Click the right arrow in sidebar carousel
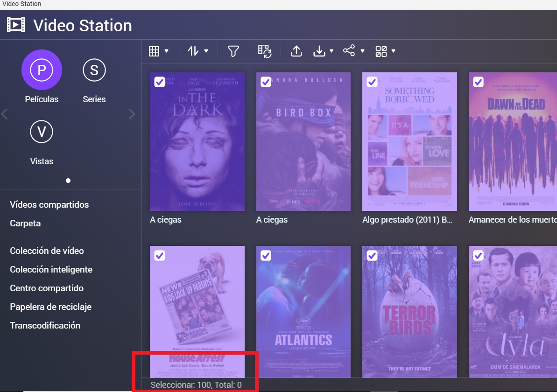This screenshot has height=392, width=557. pyautogui.click(x=132, y=114)
